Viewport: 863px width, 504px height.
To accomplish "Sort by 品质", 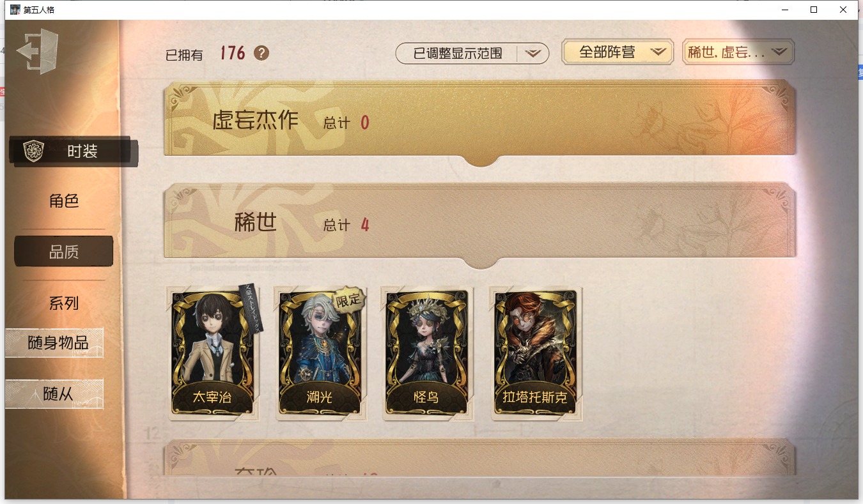I will click(x=64, y=252).
